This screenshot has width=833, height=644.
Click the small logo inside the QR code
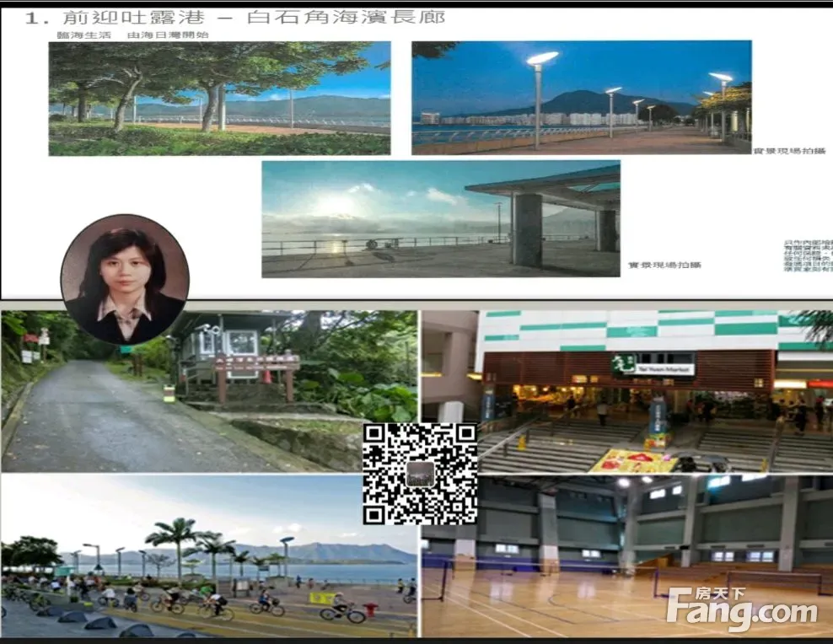(420, 475)
